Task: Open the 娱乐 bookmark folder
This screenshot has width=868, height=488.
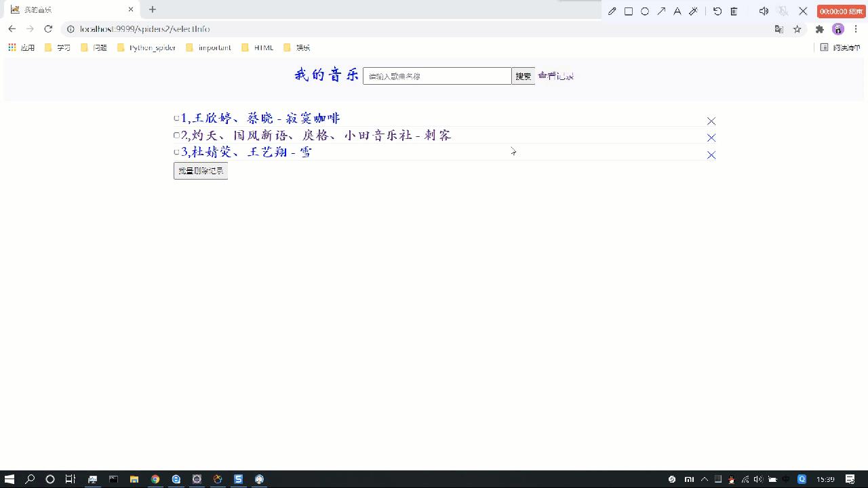Action: (x=296, y=47)
